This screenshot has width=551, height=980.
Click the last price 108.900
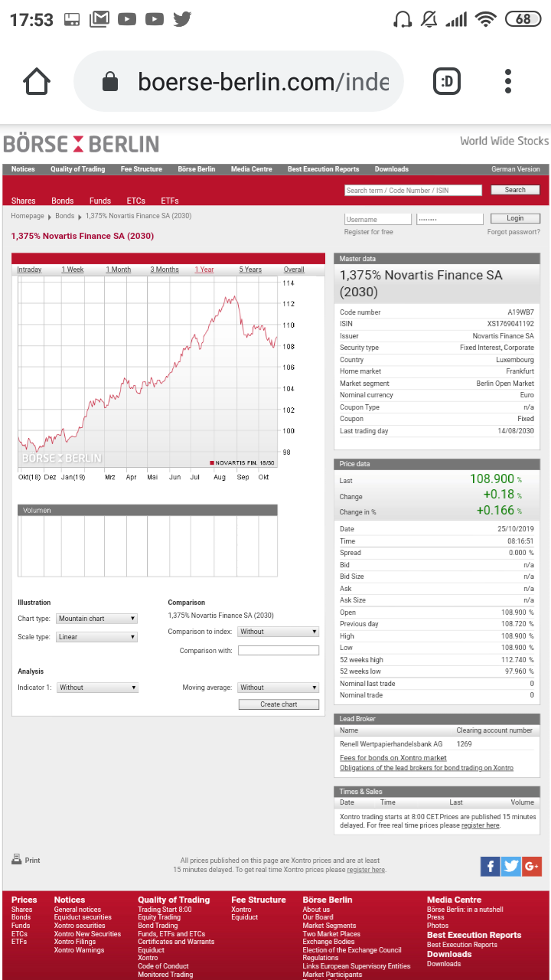click(492, 479)
